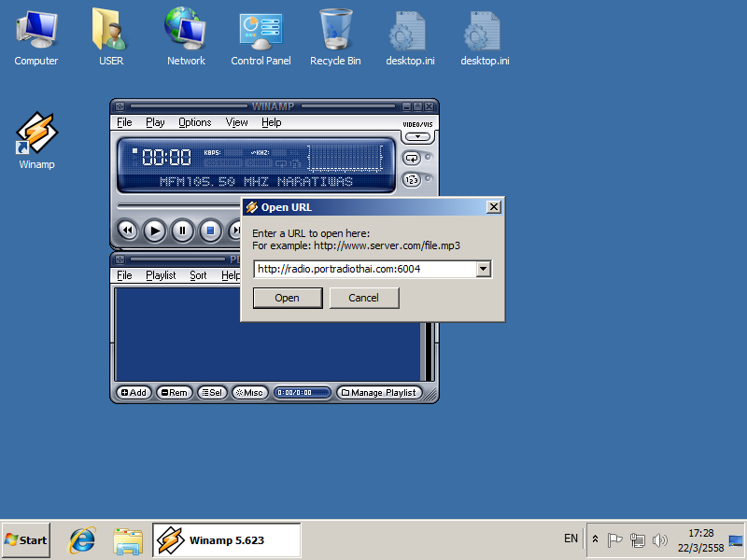The width and height of the screenshot is (747, 560).
Task: Open the Sort menu in the Playlist window
Action: coord(198,275)
